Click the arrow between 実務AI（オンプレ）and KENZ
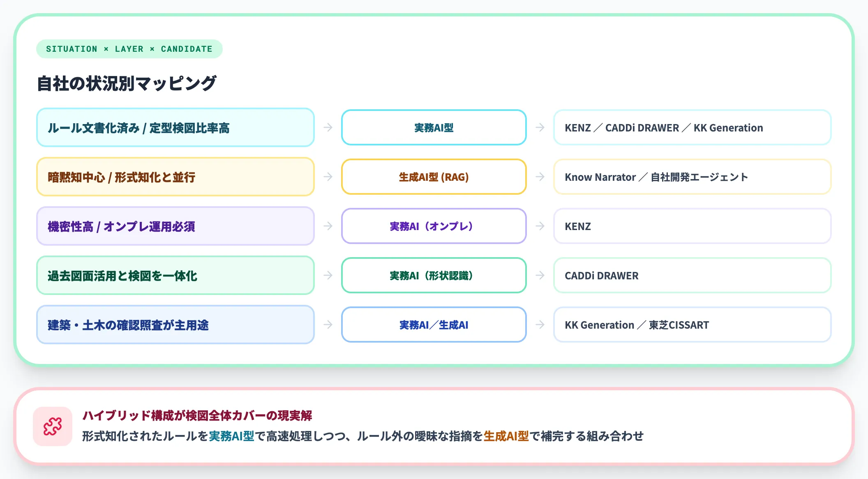Viewport: 868px width, 479px height. point(540,226)
